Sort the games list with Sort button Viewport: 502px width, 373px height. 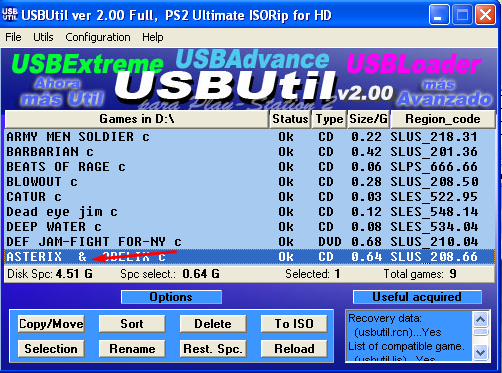pyautogui.click(x=132, y=324)
